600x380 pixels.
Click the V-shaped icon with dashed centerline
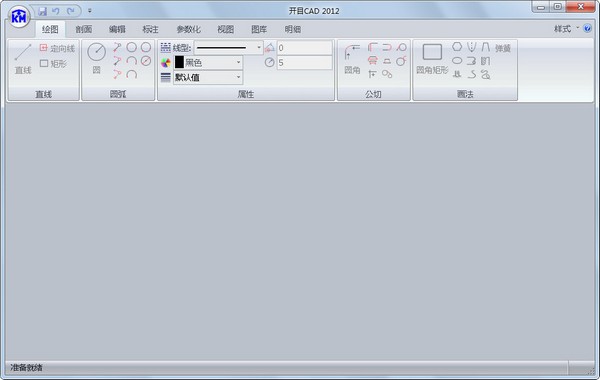point(471,47)
